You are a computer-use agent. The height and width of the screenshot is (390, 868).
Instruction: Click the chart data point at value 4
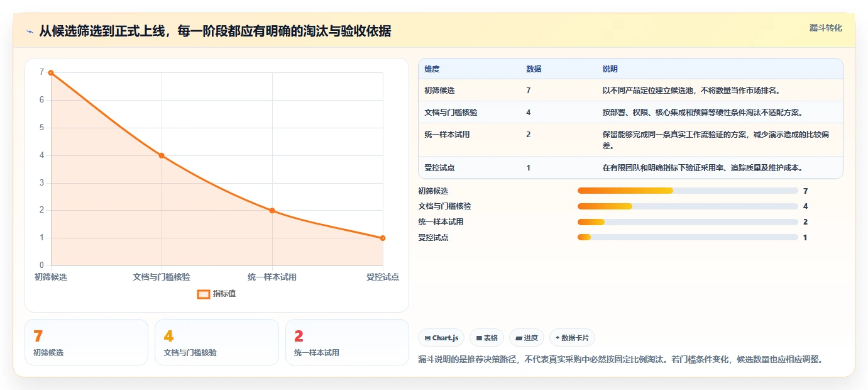162,155
